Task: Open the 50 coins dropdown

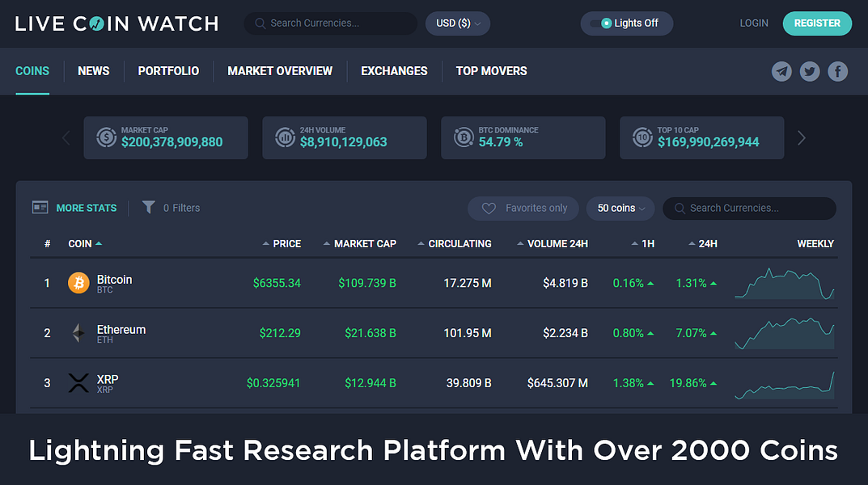Action: [620, 209]
